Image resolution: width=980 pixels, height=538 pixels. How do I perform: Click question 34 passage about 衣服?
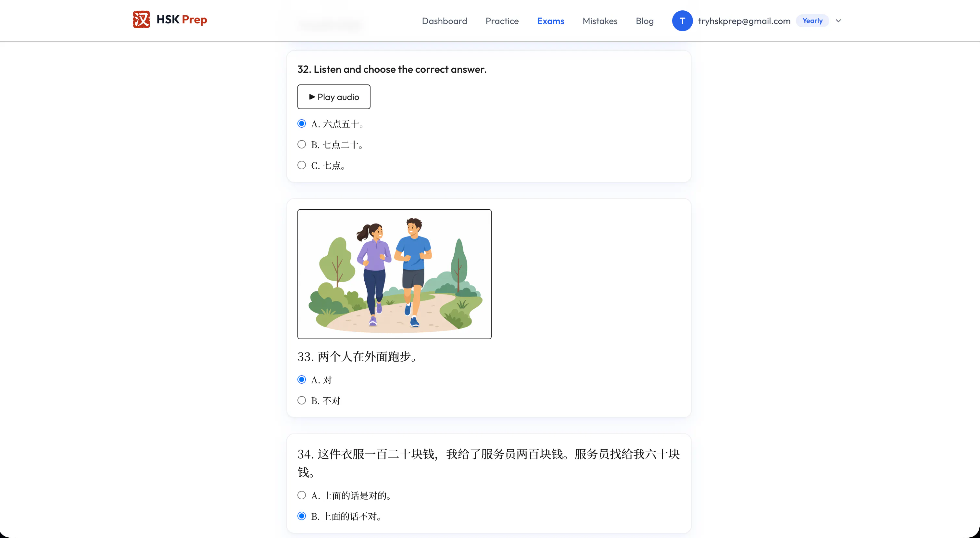pyautogui.click(x=488, y=463)
